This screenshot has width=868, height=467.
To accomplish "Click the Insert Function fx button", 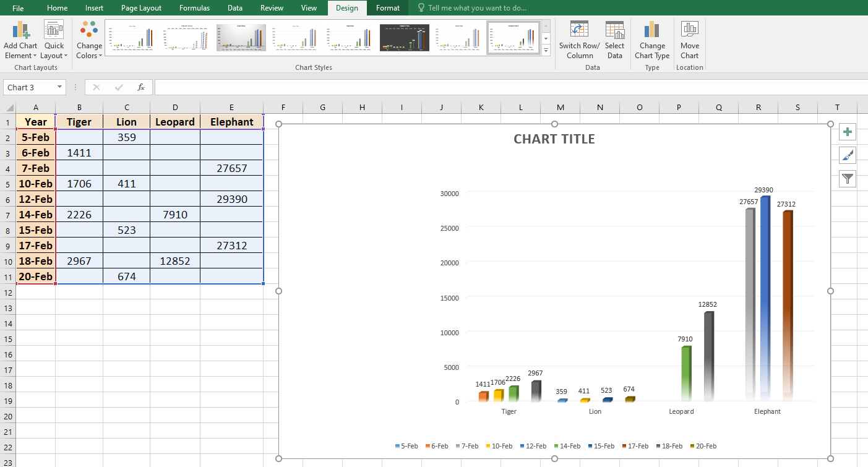I will pyautogui.click(x=141, y=87).
